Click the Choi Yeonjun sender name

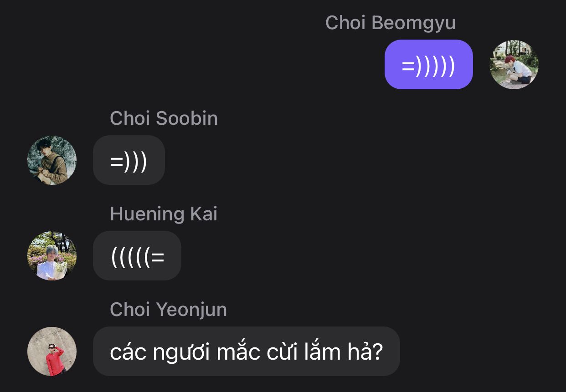168,310
